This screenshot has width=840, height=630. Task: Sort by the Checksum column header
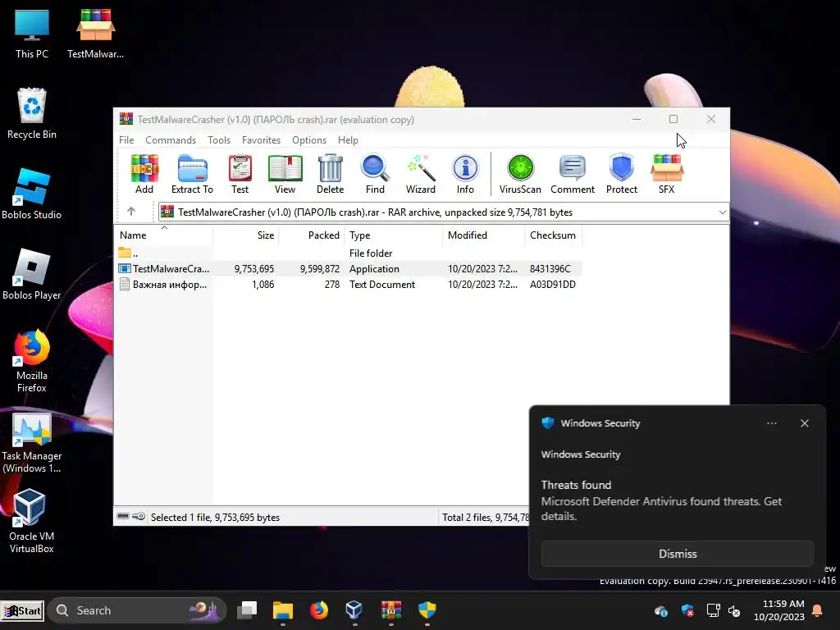(x=554, y=235)
